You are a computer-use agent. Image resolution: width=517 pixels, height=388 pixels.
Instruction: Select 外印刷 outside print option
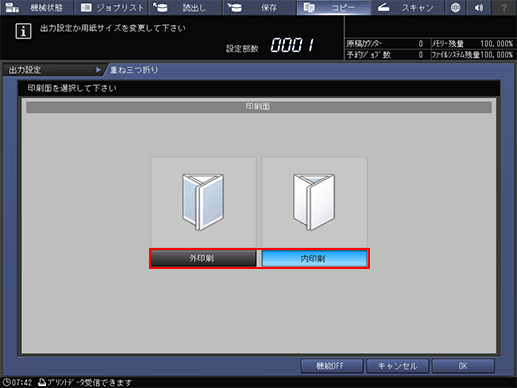pyautogui.click(x=203, y=258)
